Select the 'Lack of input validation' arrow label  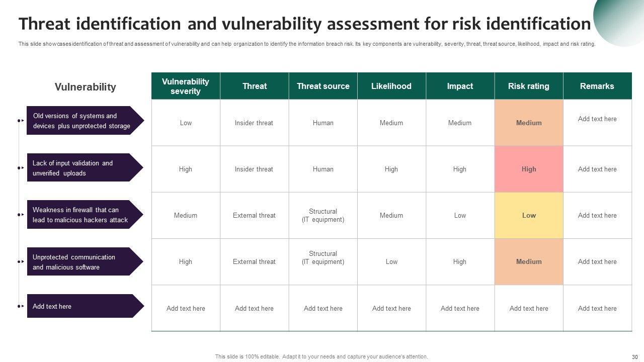coord(80,168)
